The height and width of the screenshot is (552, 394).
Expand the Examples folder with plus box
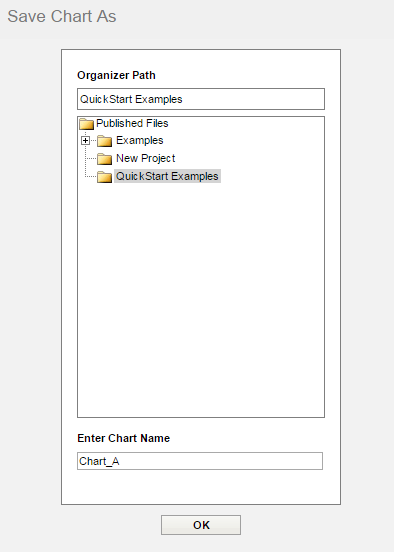(x=85, y=141)
